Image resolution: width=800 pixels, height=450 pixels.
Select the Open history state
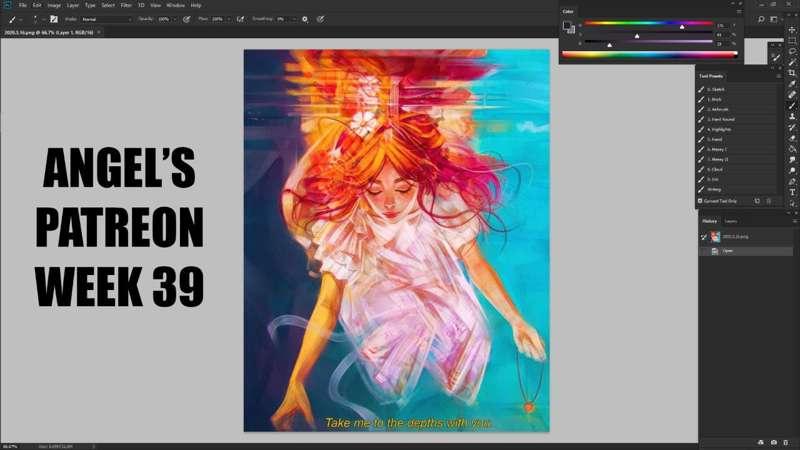tap(745, 251)
